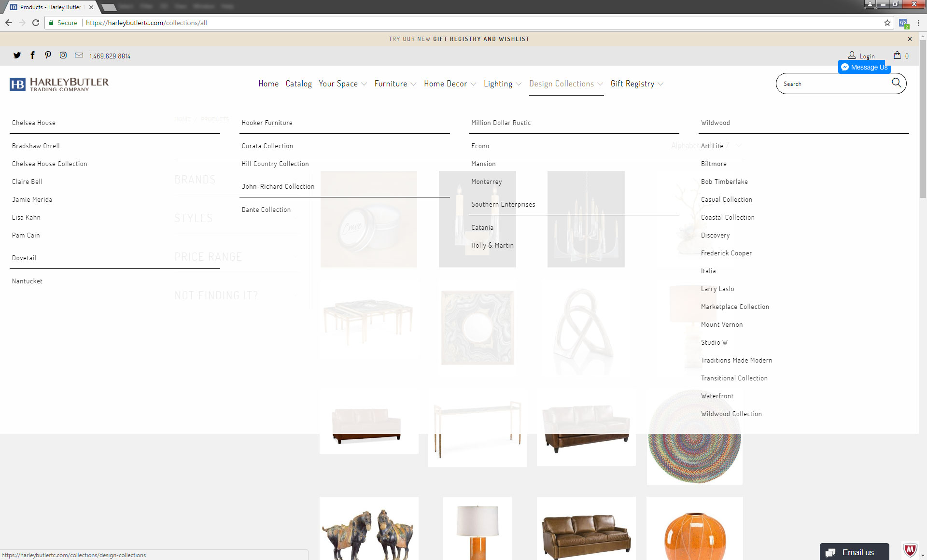This screenshot has height=560, width=927.
Task: Open the Chrome menu dots icon
Action: [x=918, y=23]
